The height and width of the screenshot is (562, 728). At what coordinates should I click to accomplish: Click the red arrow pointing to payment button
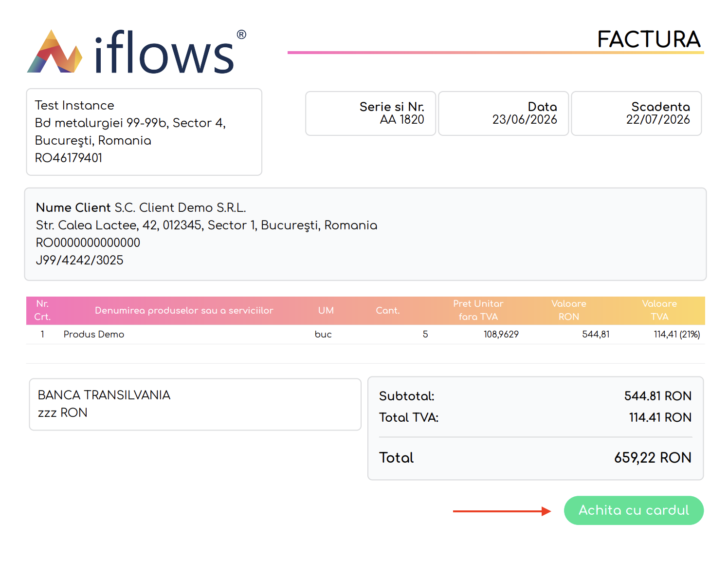coord(502,511)
